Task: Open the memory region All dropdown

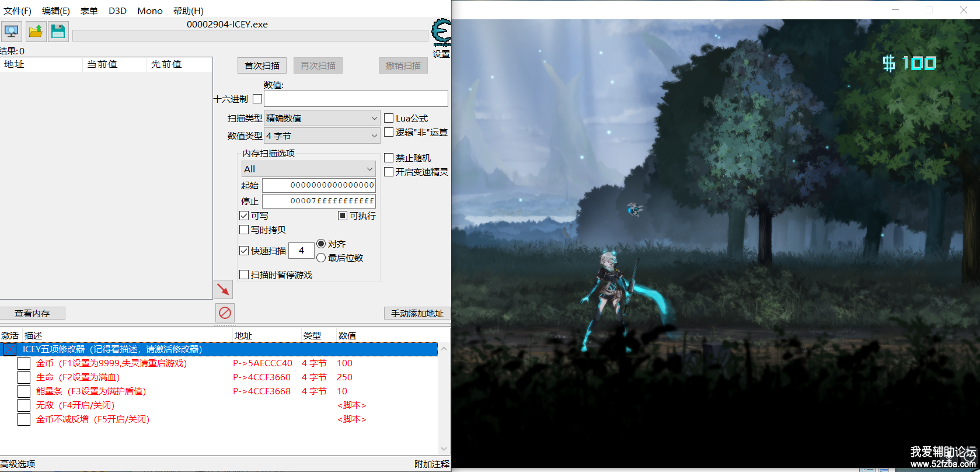Action: [x=309, y=169]
